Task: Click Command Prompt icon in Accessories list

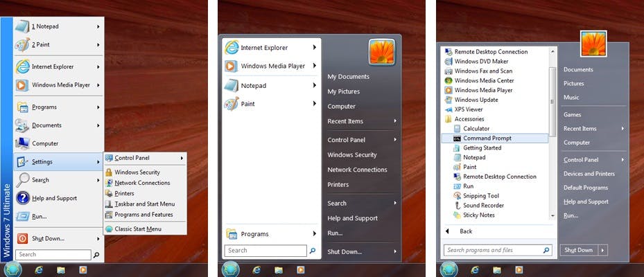Action: click(457, 138)
